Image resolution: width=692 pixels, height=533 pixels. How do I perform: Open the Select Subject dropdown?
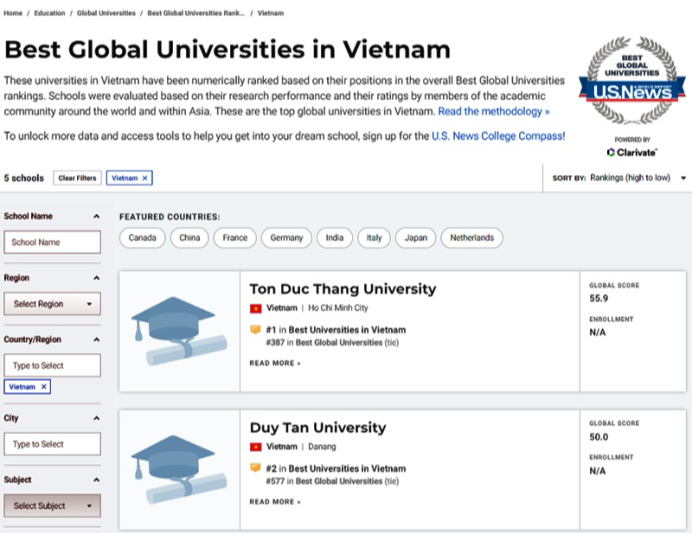click(x=52, y=506)
